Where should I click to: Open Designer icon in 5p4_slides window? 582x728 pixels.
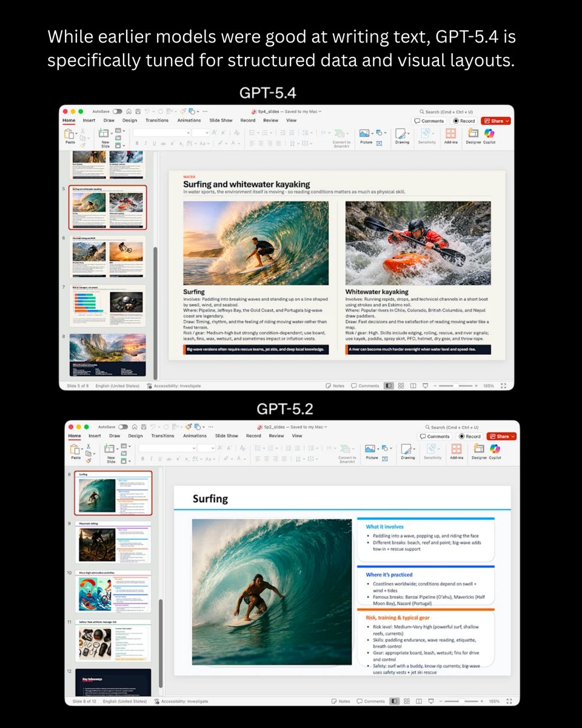(x=473, y=133)
